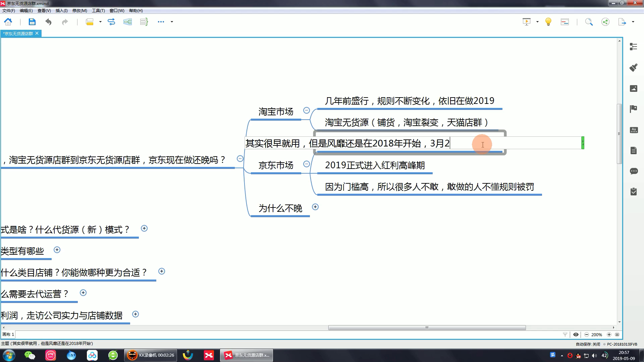Image resolution: width=644 pixels, height=362 pixels.
Task: Undo the last action
Action: 49,22
